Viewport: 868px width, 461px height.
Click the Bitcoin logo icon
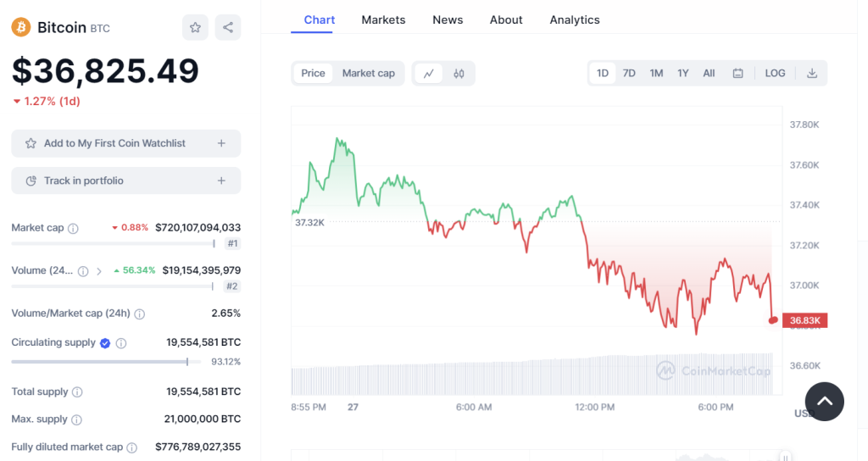point(21,27)
